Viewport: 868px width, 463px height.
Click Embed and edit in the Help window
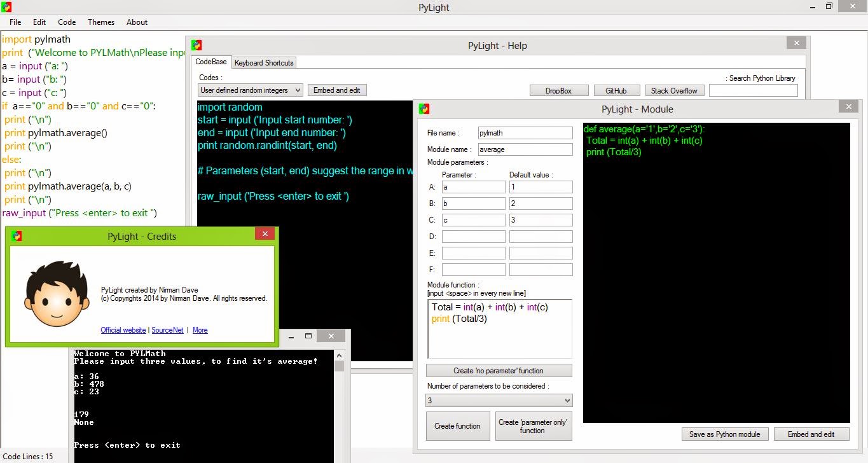pos(337,90)
